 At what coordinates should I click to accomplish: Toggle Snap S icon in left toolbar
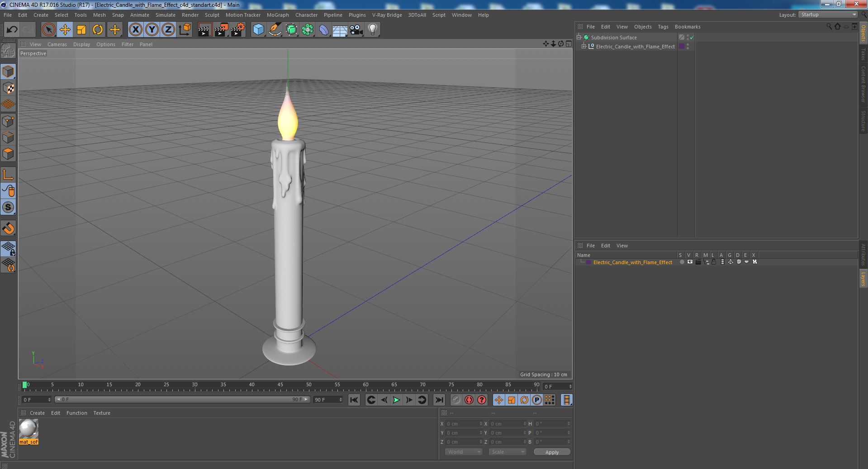8,207
